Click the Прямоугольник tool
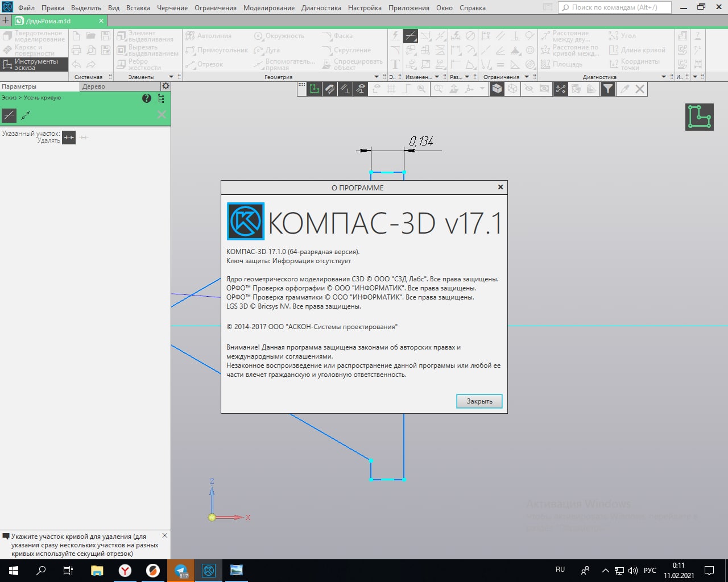 click(217, 50)
